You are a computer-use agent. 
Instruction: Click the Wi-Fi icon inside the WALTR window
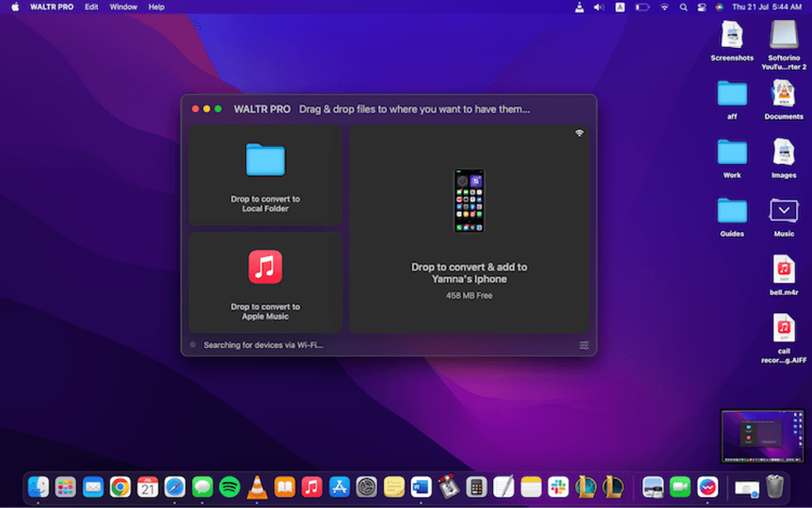579,133
